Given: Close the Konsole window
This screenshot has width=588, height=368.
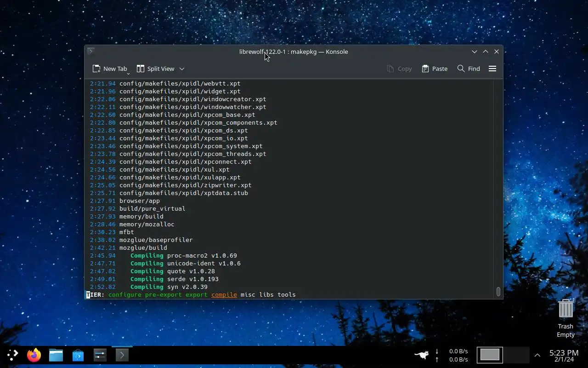Looking at the screenshot, I should [x=497, y=52].
